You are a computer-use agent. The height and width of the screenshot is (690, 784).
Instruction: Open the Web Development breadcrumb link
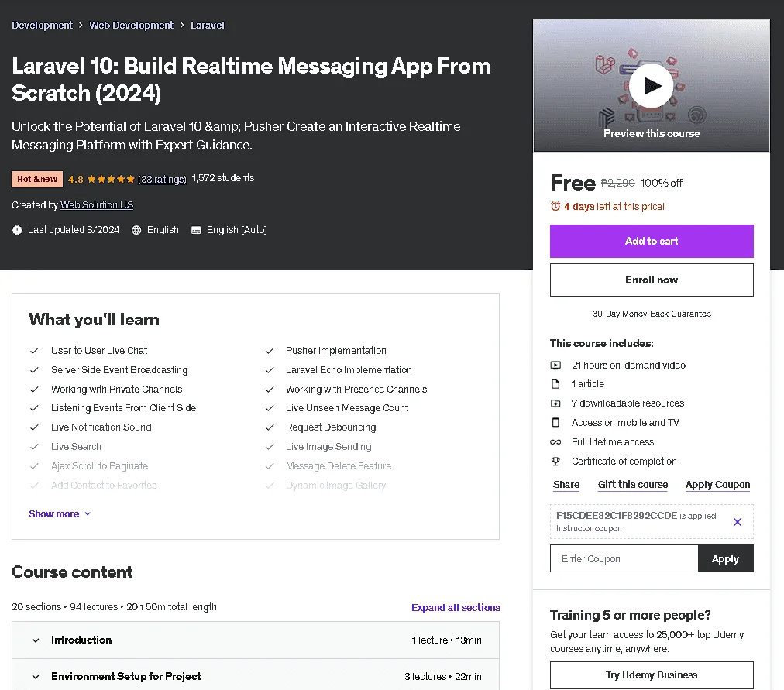(x=131, y=25)
